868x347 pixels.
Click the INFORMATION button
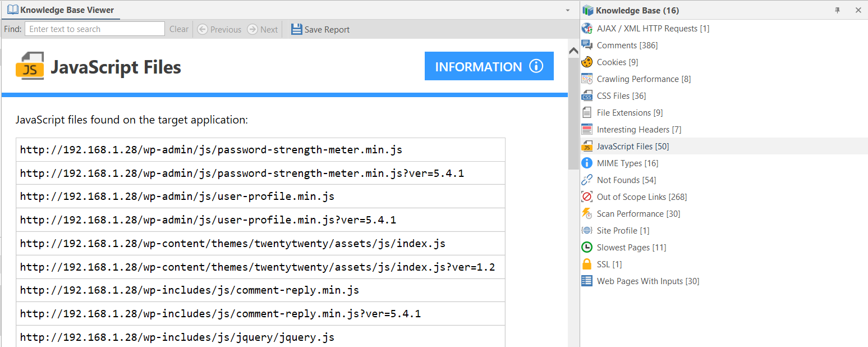coord(489,66)
